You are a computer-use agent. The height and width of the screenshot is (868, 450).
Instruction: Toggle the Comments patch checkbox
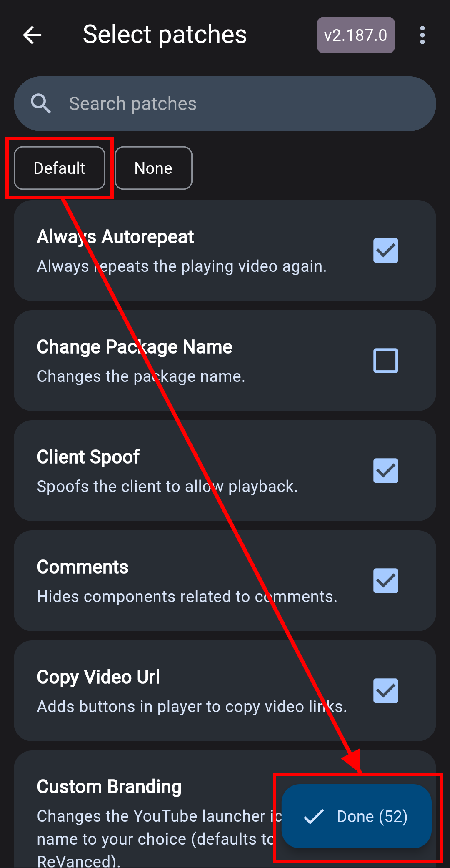pos(386,581)
